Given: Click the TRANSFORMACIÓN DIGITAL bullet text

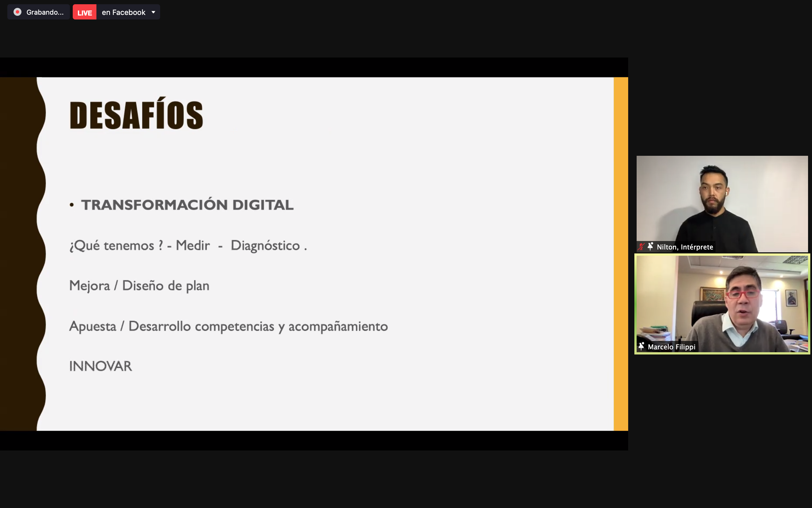Looking at the screenshot, I should (187, 205).
